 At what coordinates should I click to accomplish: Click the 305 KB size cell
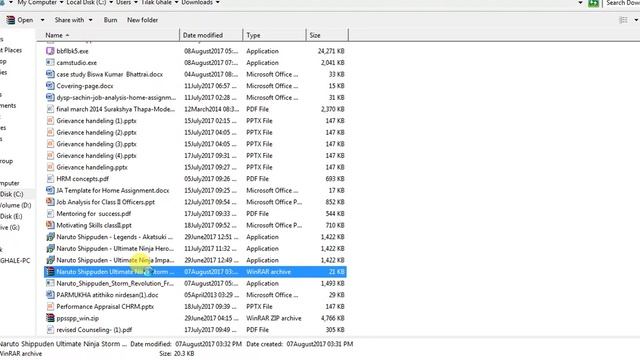coord(335,330)
